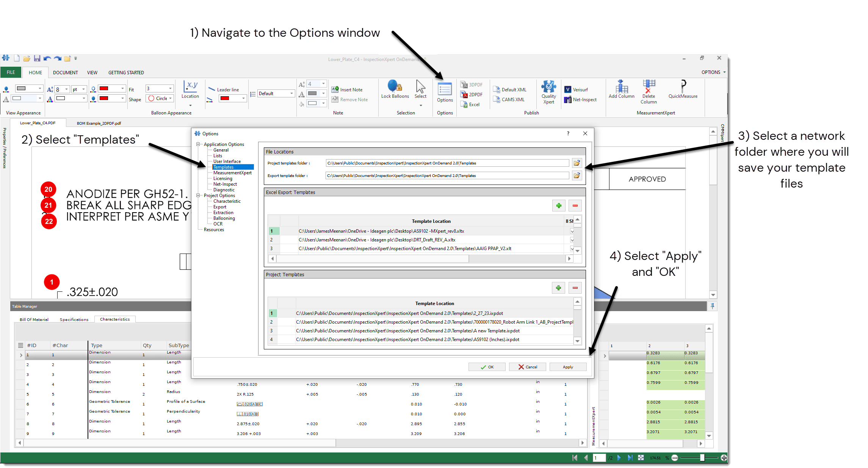The height and width of the screenshot is (468, 868).
Task: Toggle the checkbox on AAIG PPAP_V2 template row
Action: coord(572,249)
